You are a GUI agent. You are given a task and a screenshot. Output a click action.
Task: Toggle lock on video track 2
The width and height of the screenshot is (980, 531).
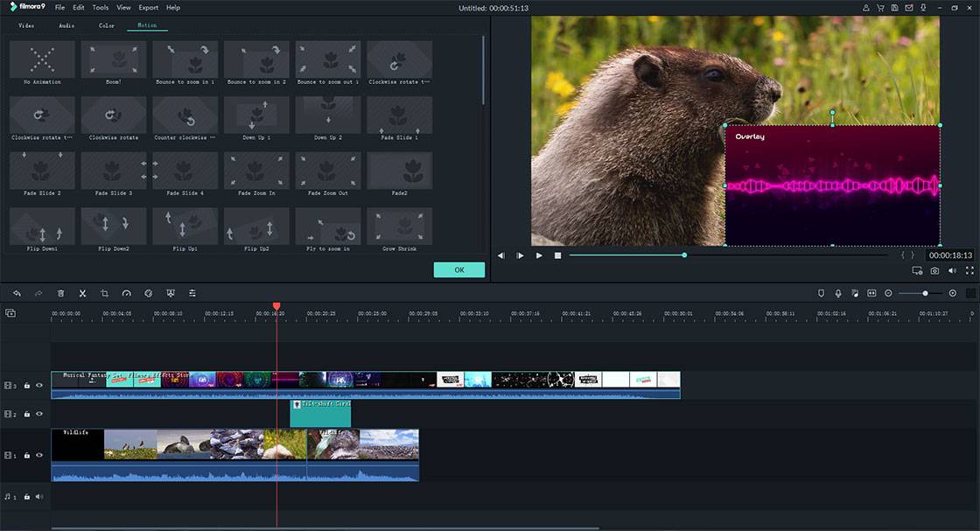pos(27,414)
